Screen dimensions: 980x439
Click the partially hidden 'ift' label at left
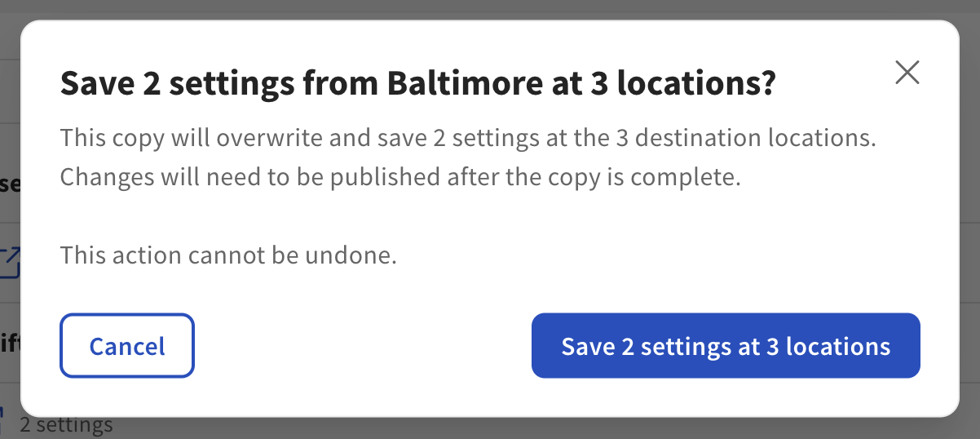[x=10, y=344]
